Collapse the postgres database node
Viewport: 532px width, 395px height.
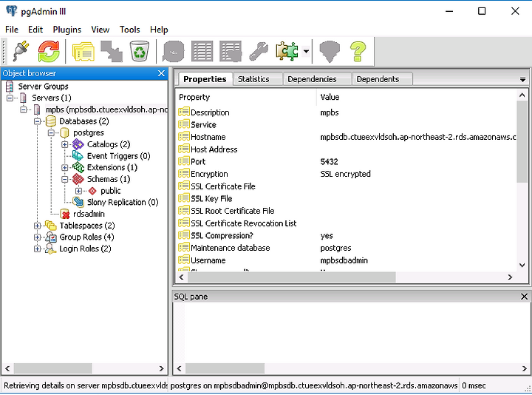pyautogui.click(x=51, y=133)
